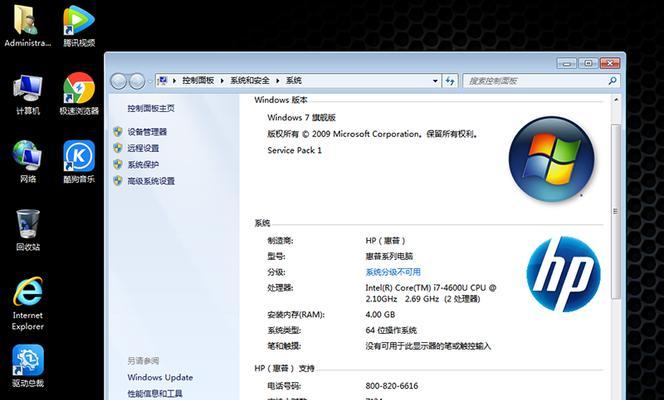664x400 pixels.
Task: Click the vertical scrollbar up arrow
Action: click(x=616, y=100)
